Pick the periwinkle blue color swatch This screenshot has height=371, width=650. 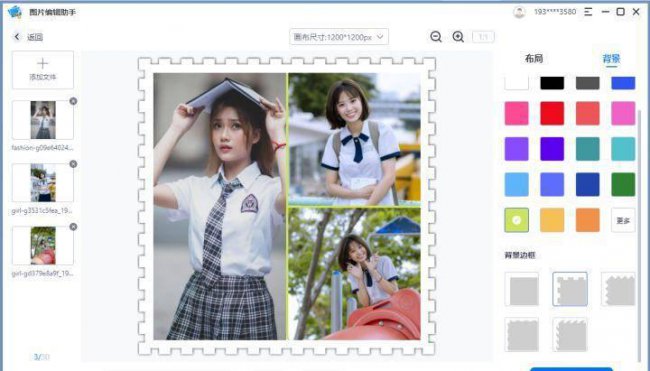(x=552, y=184)
